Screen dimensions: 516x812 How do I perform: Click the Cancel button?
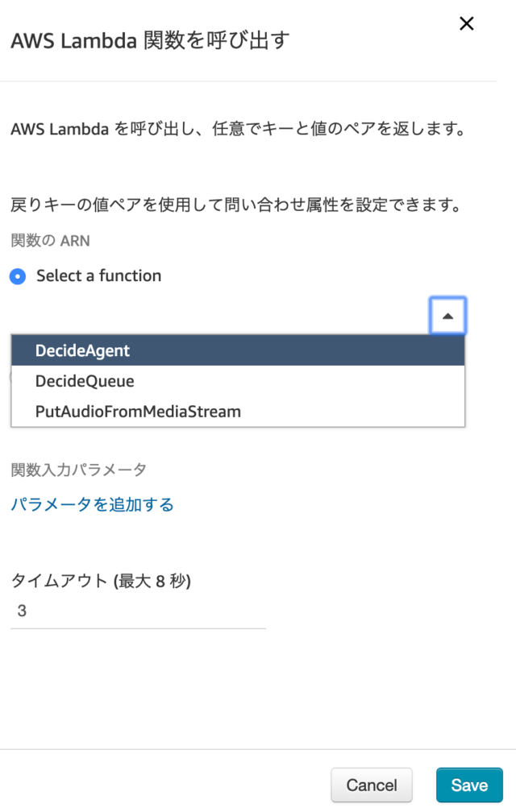(x=372, y=785)
